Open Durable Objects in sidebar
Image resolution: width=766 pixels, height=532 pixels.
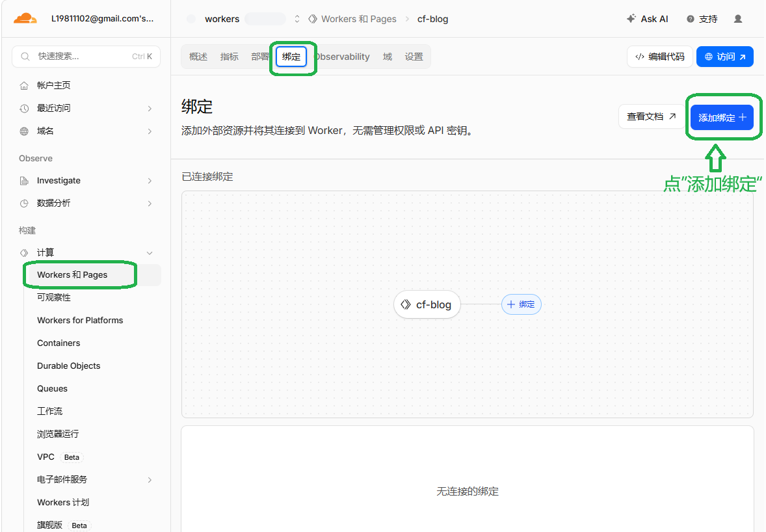pos(68,366)
